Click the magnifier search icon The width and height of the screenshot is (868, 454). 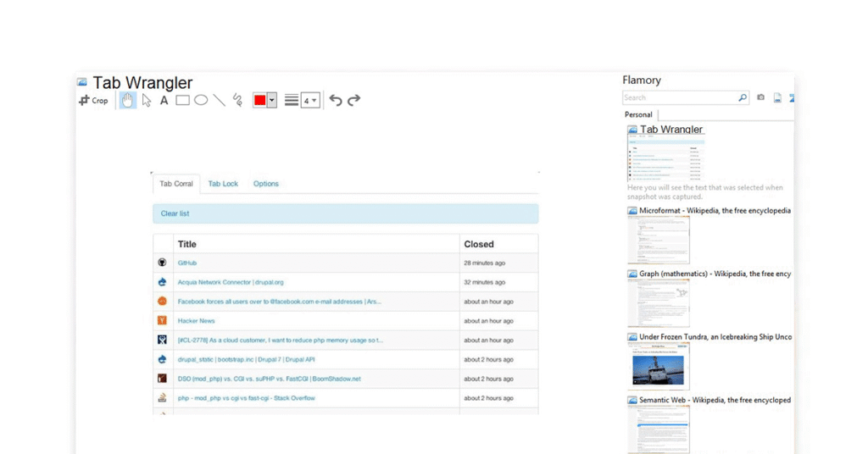(x=743, y=98)
